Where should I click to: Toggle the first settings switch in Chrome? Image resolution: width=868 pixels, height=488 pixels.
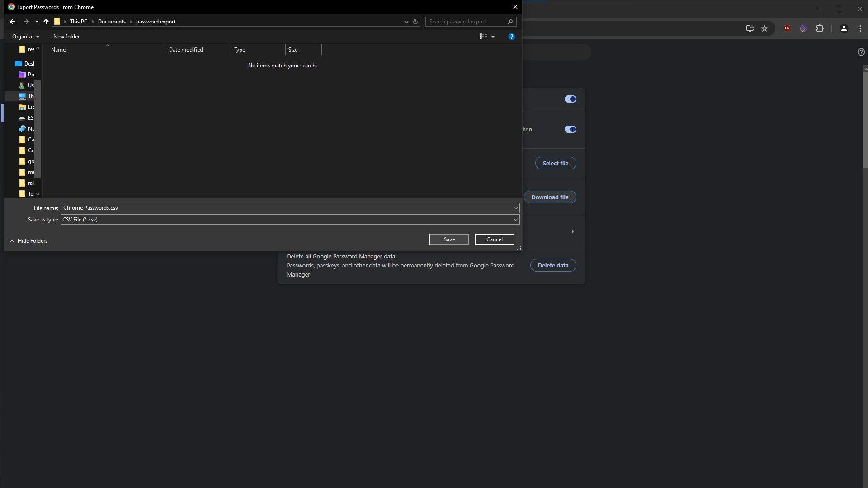click(x=571, y=99)
